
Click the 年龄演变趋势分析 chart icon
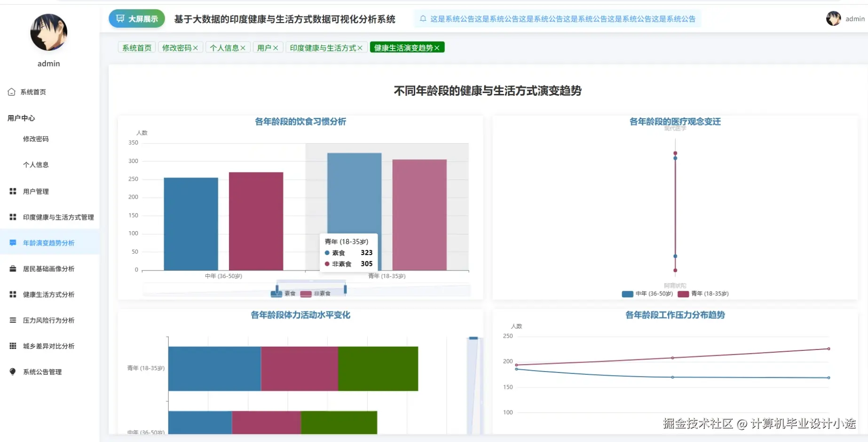pyautogui.click(x=12, y=242)
